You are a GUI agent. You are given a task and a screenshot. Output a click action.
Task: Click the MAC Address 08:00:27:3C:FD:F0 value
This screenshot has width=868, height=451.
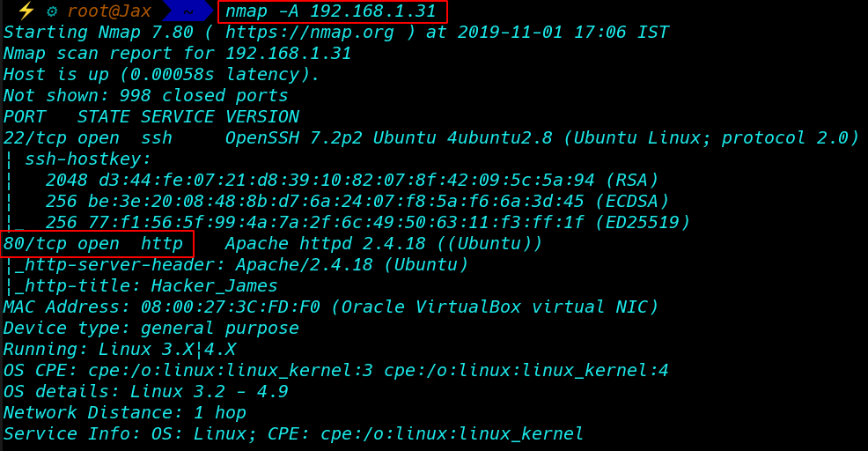(x=231, y=307)
